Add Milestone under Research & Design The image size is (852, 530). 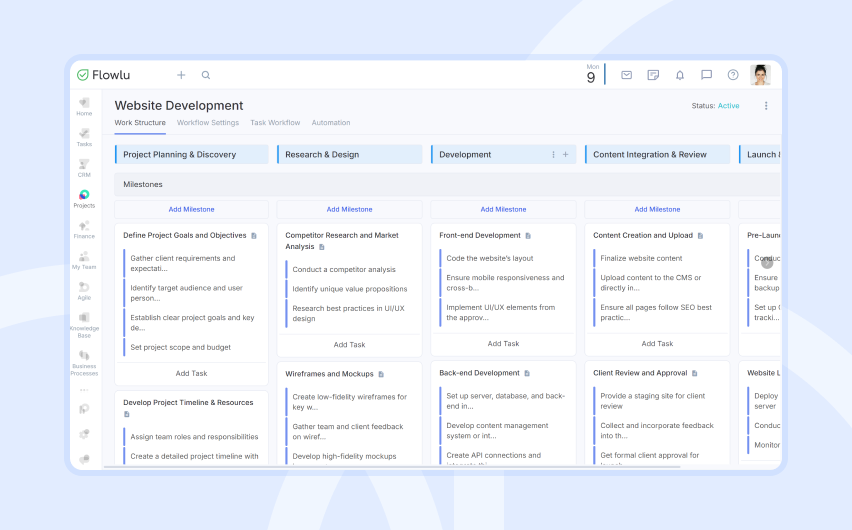pos(349,209)
